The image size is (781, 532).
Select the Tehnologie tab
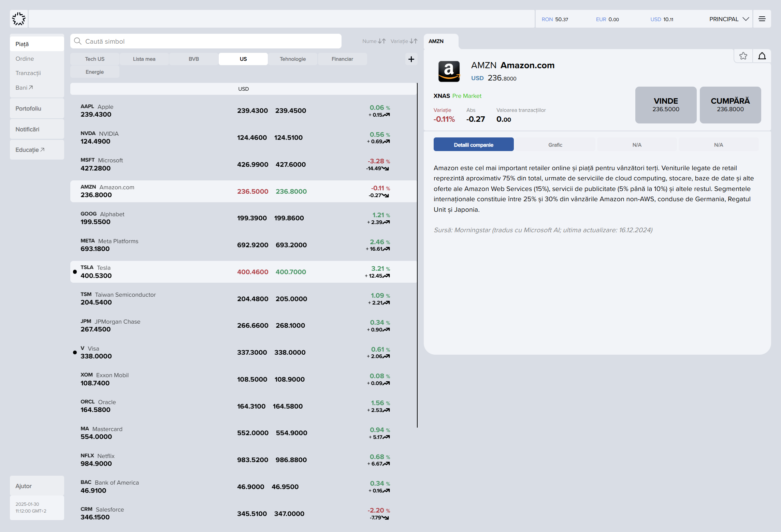pyautogui.click(x=293, y=59)
